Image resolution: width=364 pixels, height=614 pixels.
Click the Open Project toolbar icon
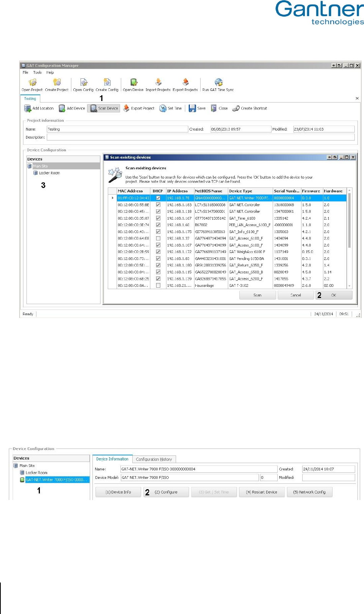coord(33,82)
